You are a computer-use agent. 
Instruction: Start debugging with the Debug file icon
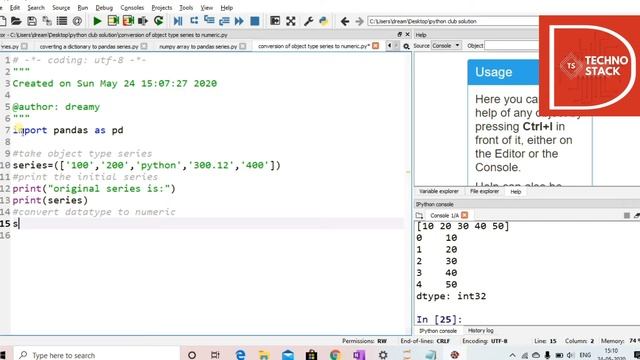tap(178, 21)
